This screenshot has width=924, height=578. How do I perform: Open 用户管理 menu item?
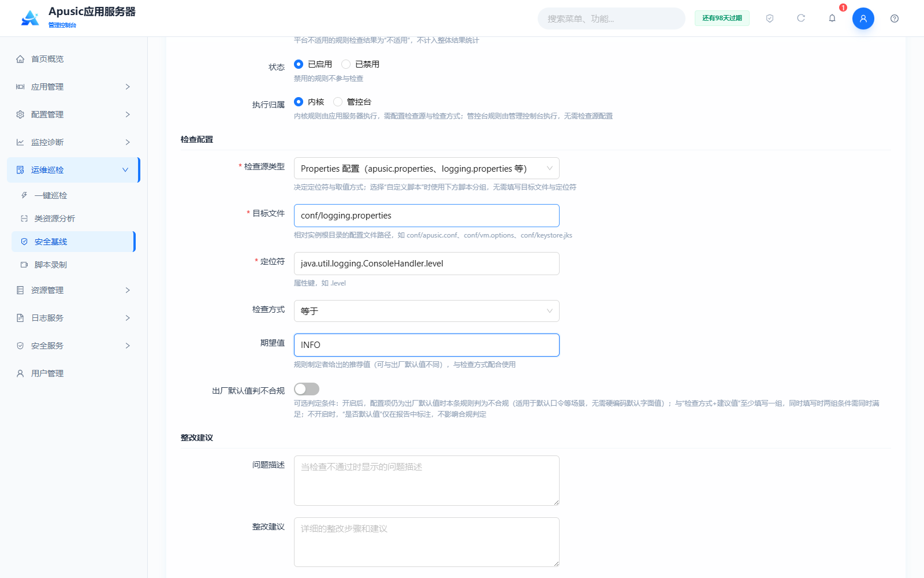[73, 373]
